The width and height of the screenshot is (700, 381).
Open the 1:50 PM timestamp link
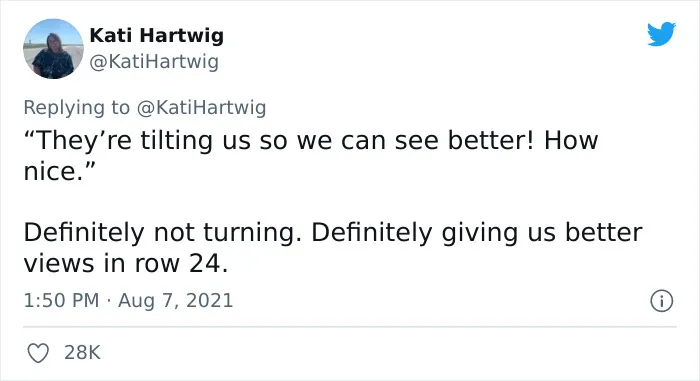(x=61, y=300)
